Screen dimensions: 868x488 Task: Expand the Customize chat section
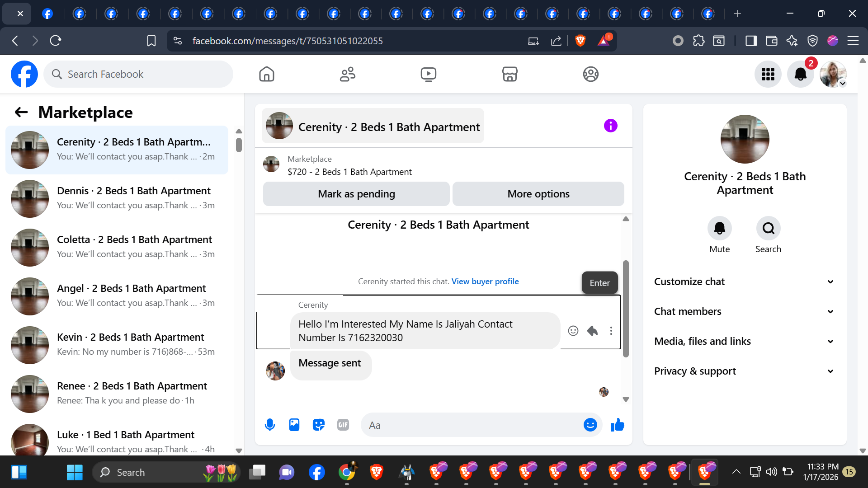point(745,282)
